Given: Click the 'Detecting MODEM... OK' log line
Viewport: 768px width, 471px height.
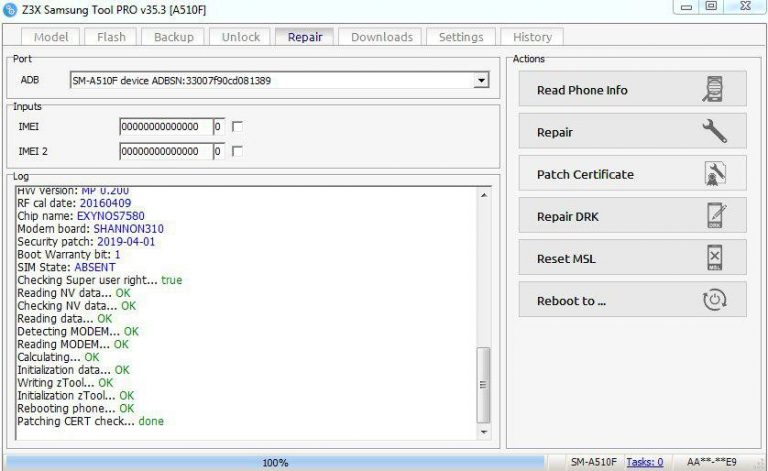Looking at the screenshot, I should (78, 331).
